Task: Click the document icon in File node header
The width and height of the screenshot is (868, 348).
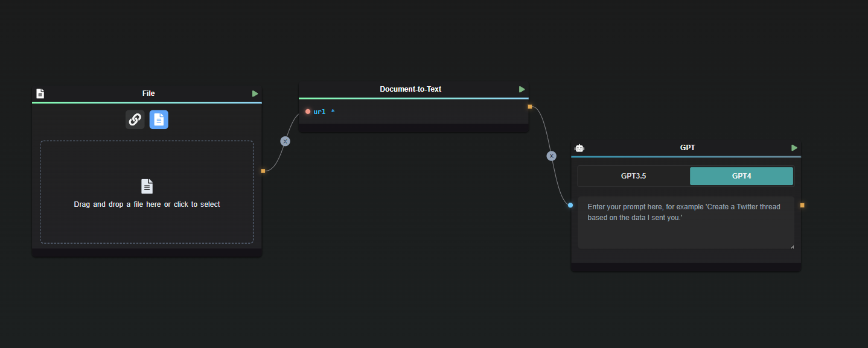Action: pyautogui.click(x=40, y=93)
